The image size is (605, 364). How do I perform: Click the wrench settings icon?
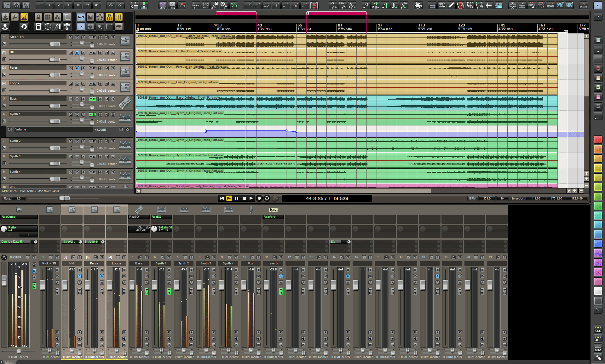15,17
